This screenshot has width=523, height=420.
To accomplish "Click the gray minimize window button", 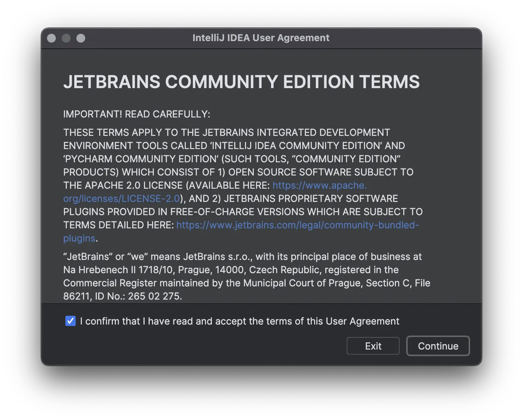I will (x=66, y=38).
